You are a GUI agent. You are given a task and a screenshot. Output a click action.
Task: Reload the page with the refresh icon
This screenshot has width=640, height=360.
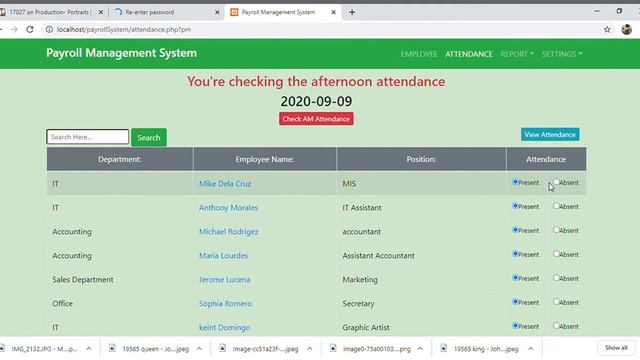tap(30, 29)
